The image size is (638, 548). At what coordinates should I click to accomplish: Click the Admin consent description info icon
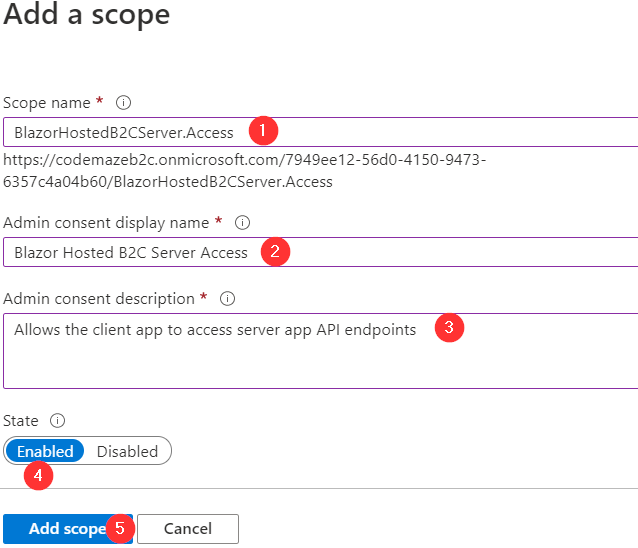pyautogui.click(x=227, y=299)
